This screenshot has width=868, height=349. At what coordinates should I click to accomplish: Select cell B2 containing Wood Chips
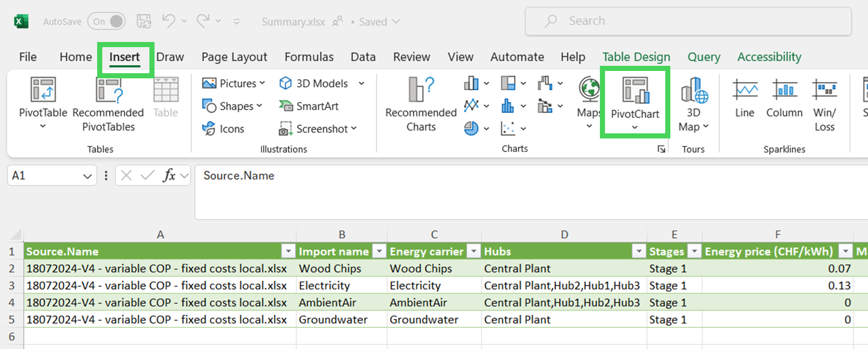coord(341,268)
